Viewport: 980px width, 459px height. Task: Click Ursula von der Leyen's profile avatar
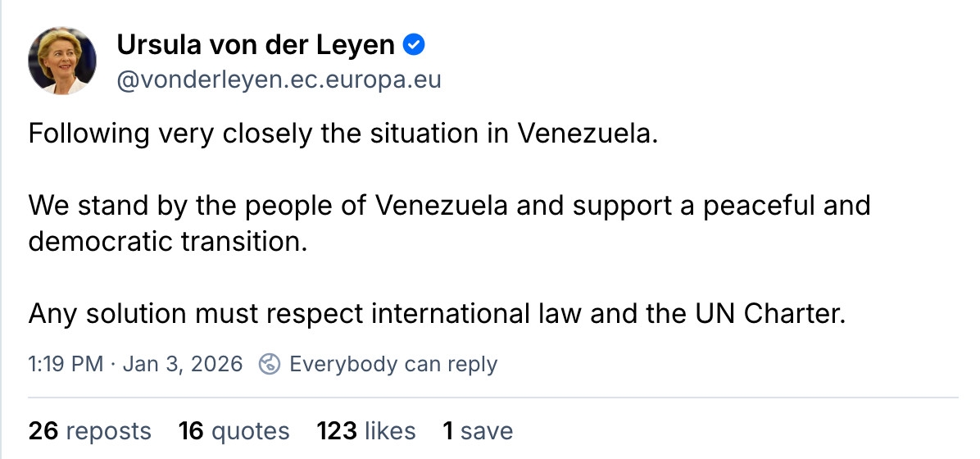(61, 60)
